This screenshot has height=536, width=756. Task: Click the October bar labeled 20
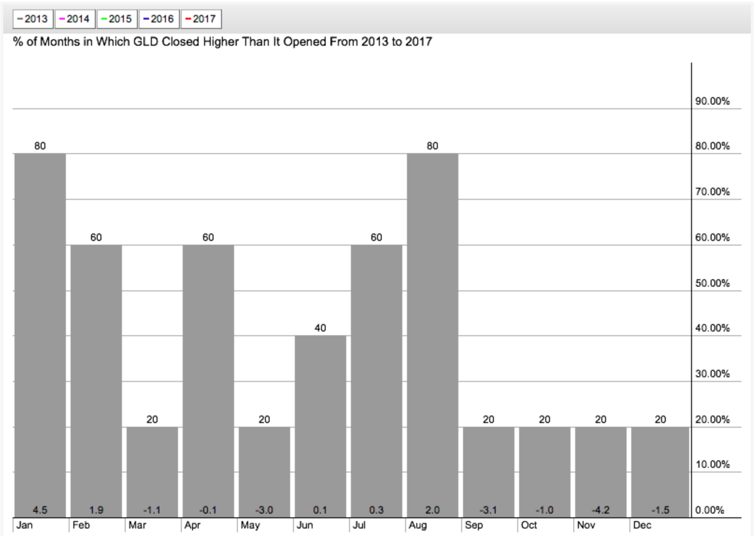click(545, 472)
